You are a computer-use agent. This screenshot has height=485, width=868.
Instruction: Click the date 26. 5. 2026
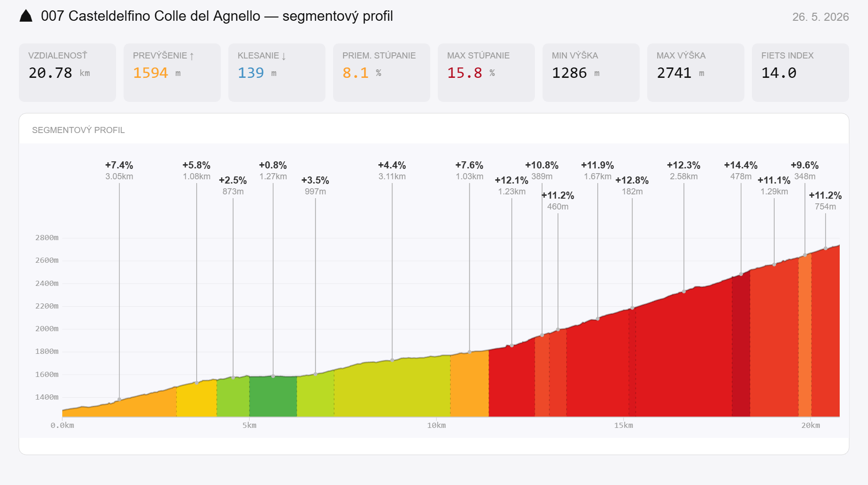pyautogui.click(x=820, y=17)
